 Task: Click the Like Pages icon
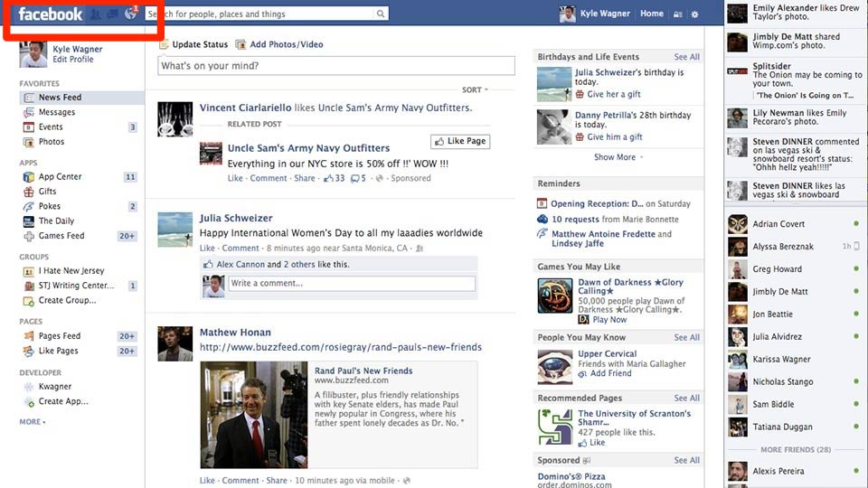pos(29,351)
